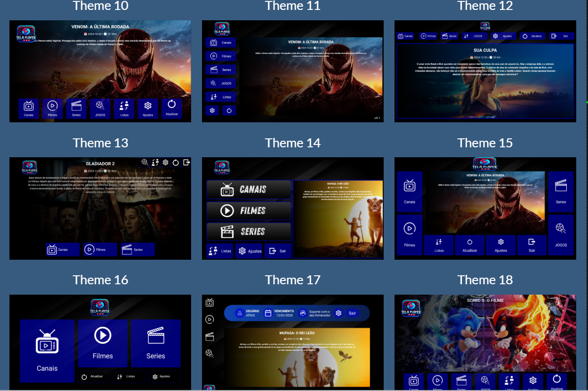The height and width of the screenshot is (391, 588).
Task: Open the Series clapperboard tile in Theme 16
Action: (155, 343)
